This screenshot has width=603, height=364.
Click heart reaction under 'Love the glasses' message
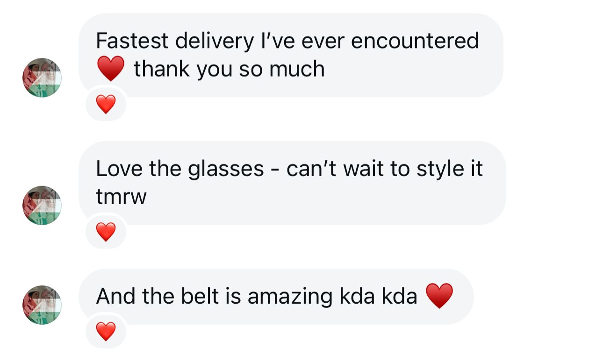click(106, 231)
